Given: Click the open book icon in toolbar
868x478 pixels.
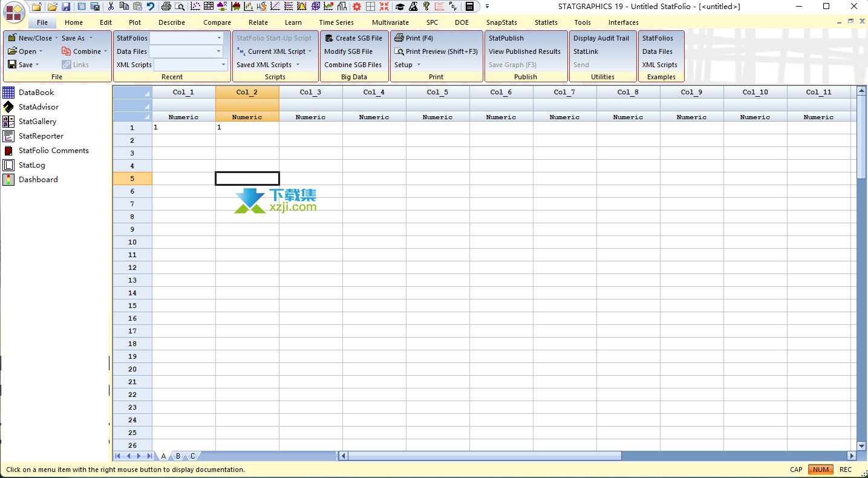Looking at the screenshot, I should (440, 7).
